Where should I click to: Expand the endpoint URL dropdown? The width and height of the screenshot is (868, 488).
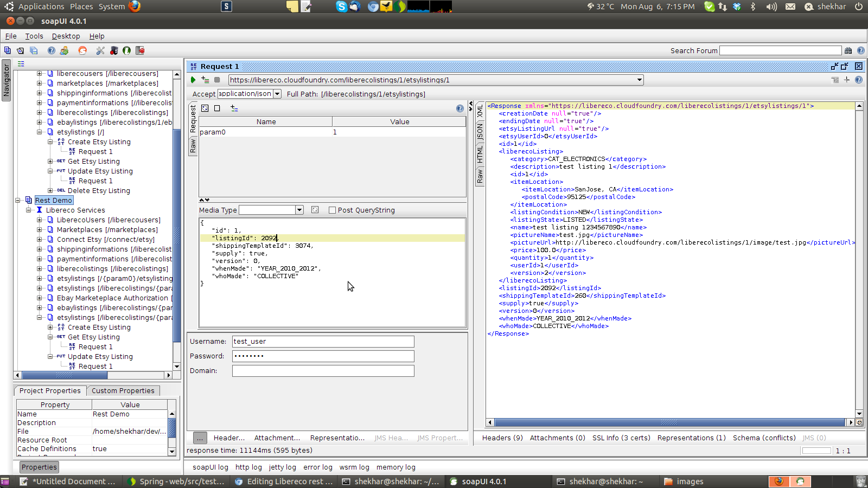click(640, 80)
